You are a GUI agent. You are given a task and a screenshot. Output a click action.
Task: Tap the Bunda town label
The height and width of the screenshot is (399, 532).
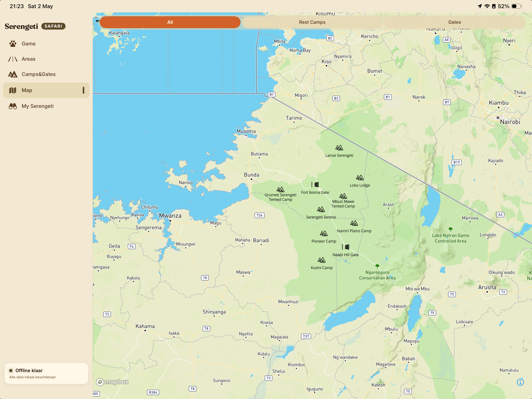tap(251, 175)
